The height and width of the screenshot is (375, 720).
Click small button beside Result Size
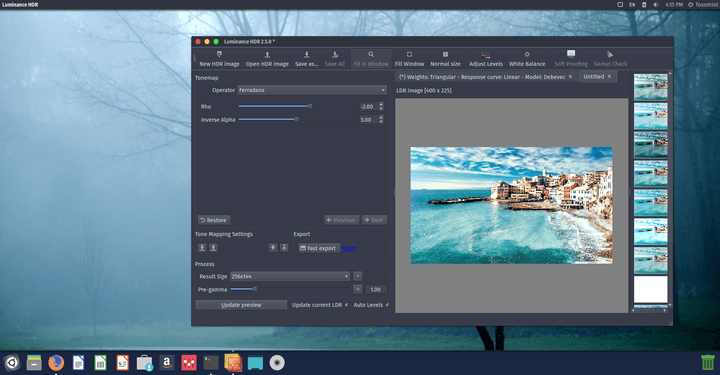(358, 276)
